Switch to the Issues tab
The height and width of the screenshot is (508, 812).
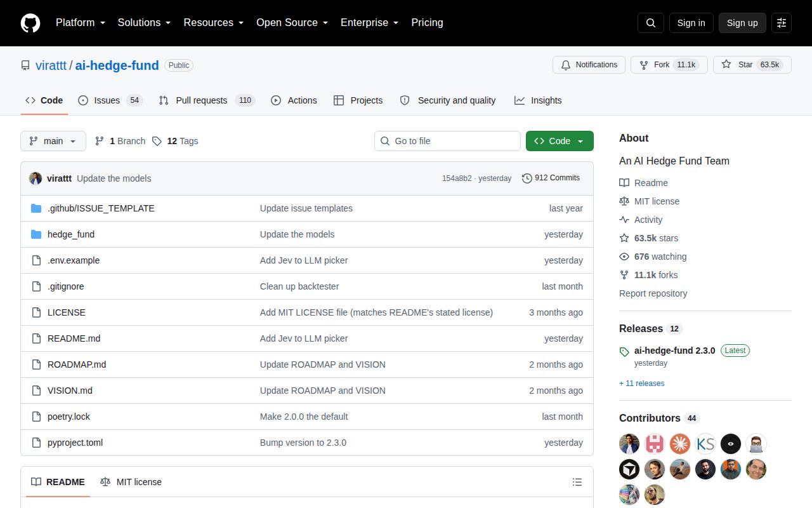pyautogui.click(x=110, y=100)
